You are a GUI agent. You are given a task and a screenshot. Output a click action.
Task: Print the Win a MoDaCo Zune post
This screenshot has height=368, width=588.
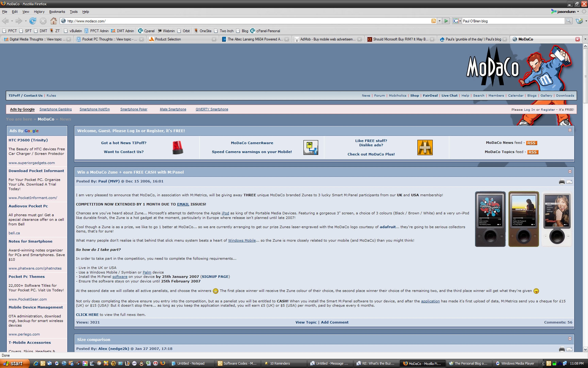click(x=562, y=182)
